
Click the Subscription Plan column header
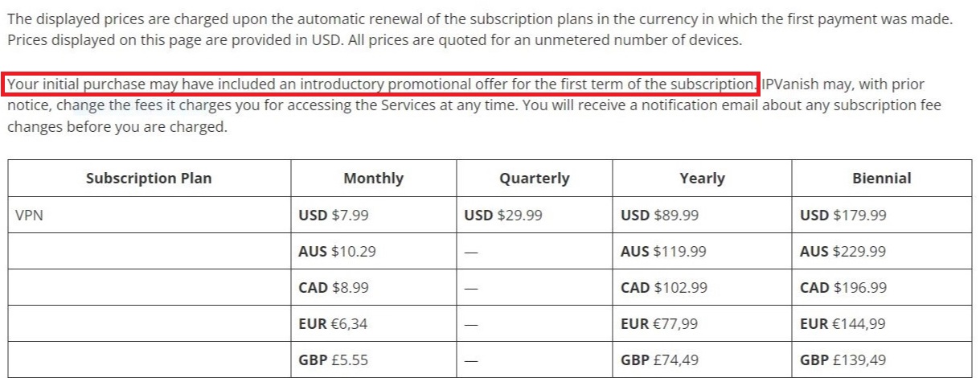pyautogui.click(x=149, y=179)
